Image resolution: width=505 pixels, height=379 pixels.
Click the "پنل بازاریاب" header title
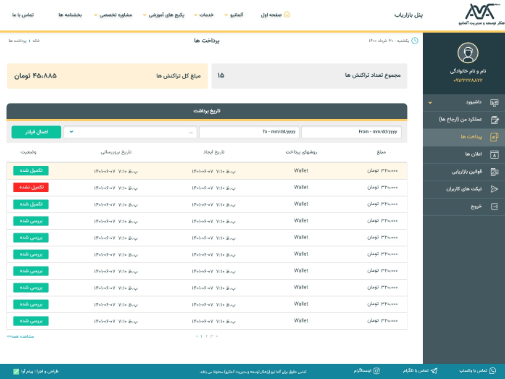408,15
